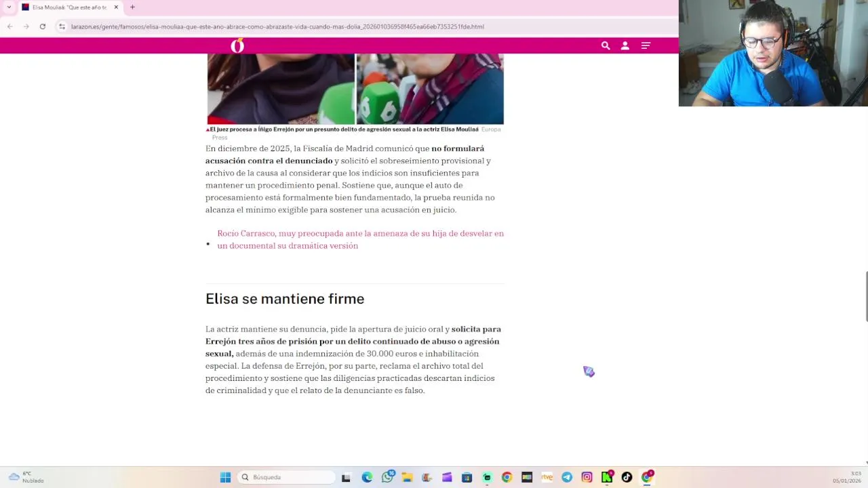Open the Windows Start menu
The height and width of the screenshot is (488, 868).
pyautogui.click(x=225, y=477)
